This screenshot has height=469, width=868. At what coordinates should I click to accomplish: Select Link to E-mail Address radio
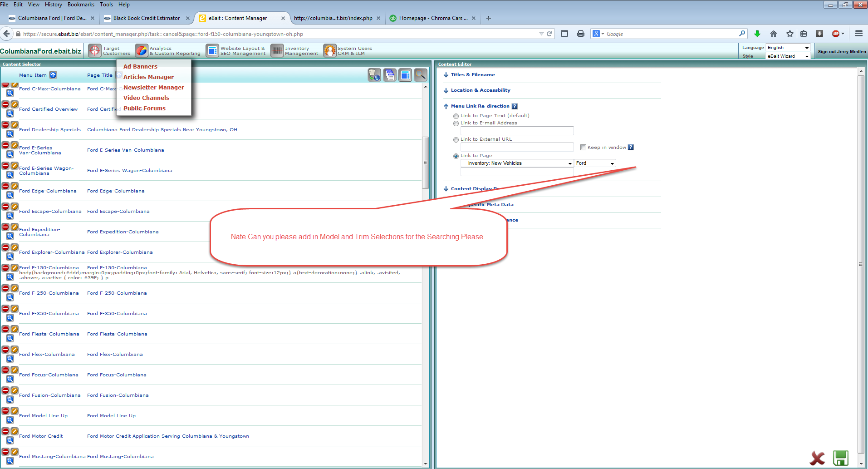coord(456,123)
